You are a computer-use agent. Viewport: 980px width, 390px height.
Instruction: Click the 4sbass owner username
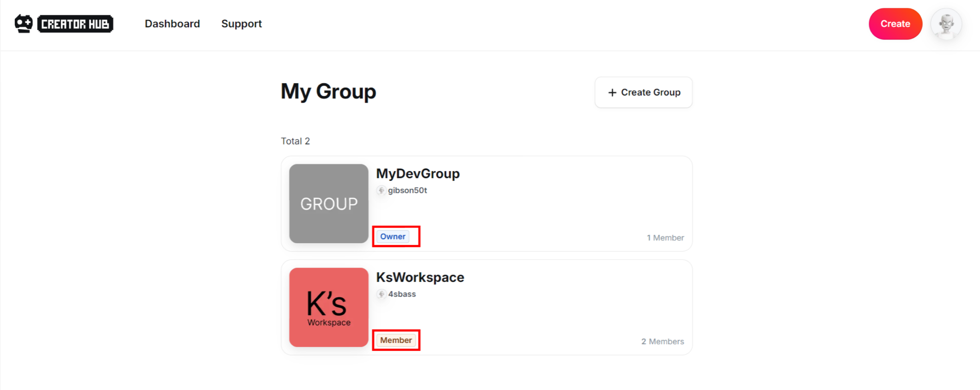point(402,294)
